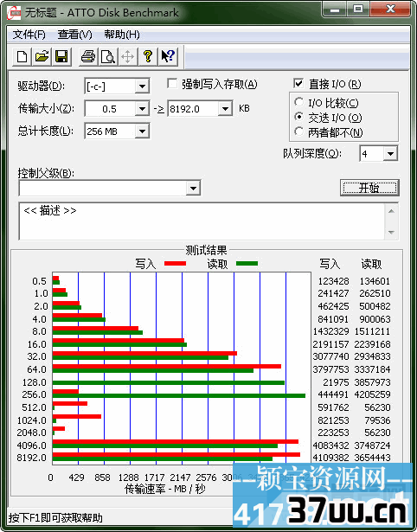Expand the 队列深度 queue depth dropdown
This screenshot has height=532, width=417.
tap(390, 154)
